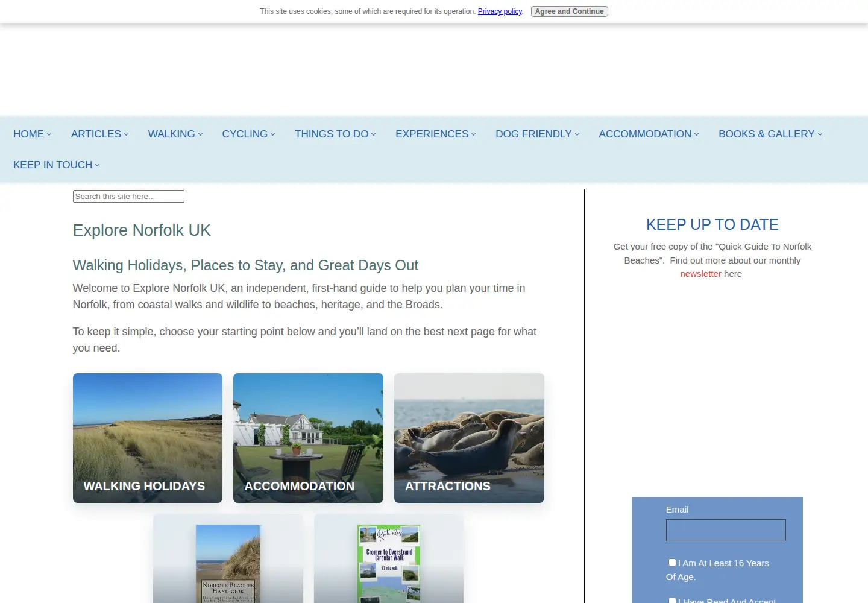This screenshot has height=603, width=868.
Task: Open the WALKING menu item
Action: (175, 134)
